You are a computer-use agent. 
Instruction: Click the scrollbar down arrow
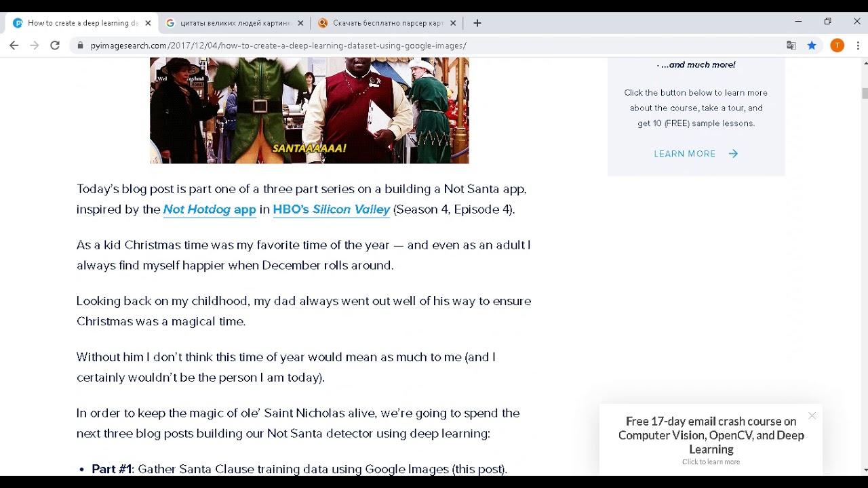pos(865,470)
